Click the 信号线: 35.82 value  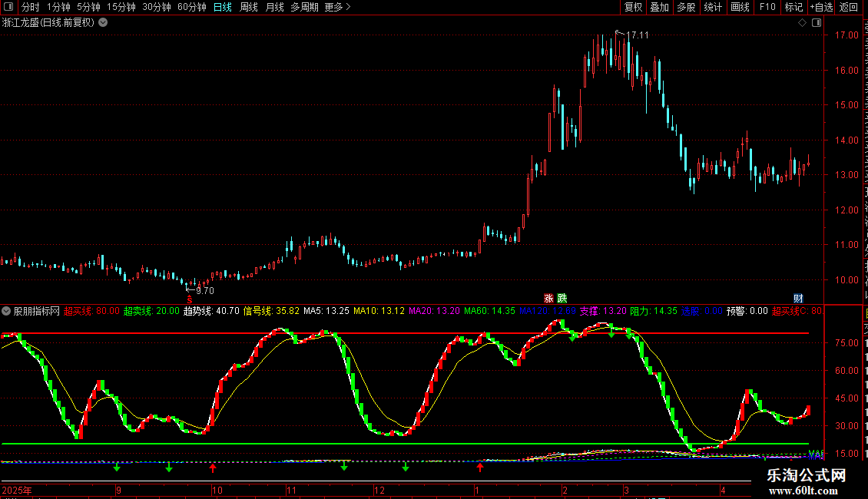(x=271, y=311)
